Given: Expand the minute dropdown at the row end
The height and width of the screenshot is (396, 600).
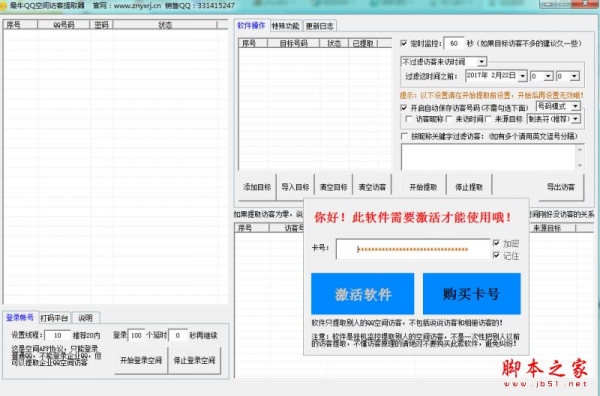Looking at the screenshot, I should (574, 76).
